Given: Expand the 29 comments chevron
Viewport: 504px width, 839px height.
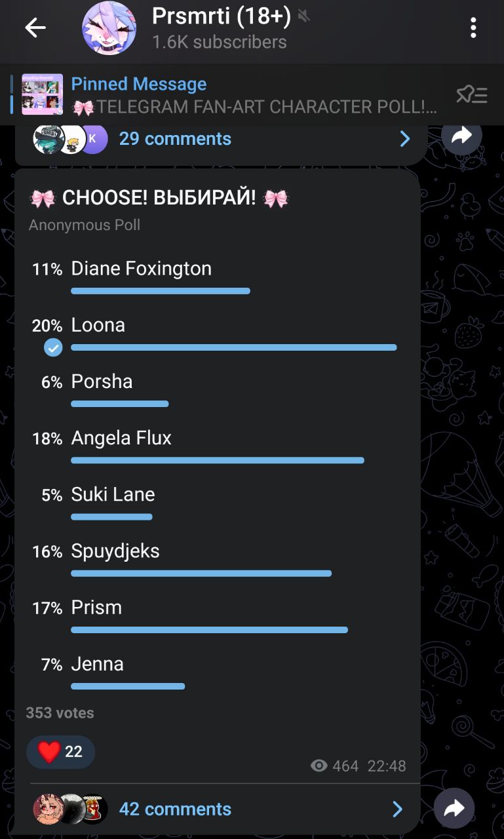Looking at the screenshot, I should pyautogui.click(x=404, y=139).
